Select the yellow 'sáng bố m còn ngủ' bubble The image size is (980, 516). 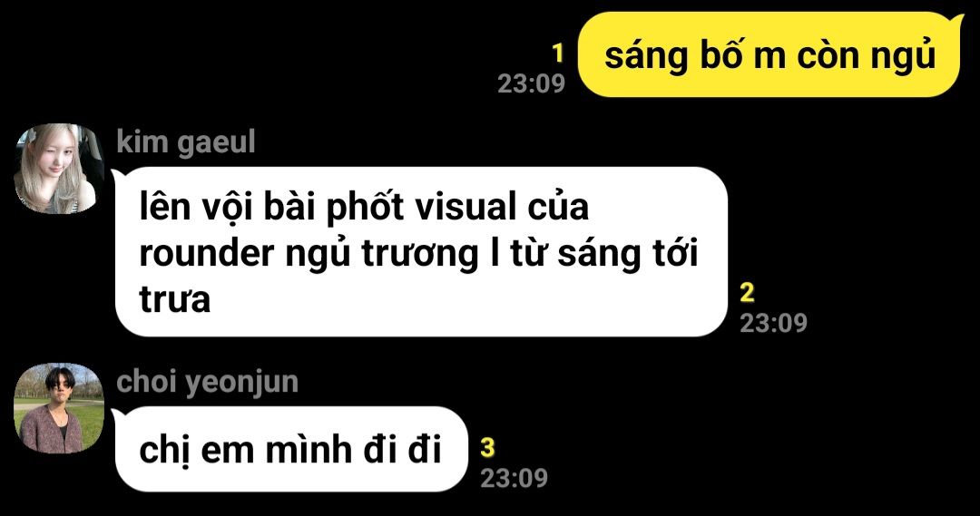tap(770, 55)
